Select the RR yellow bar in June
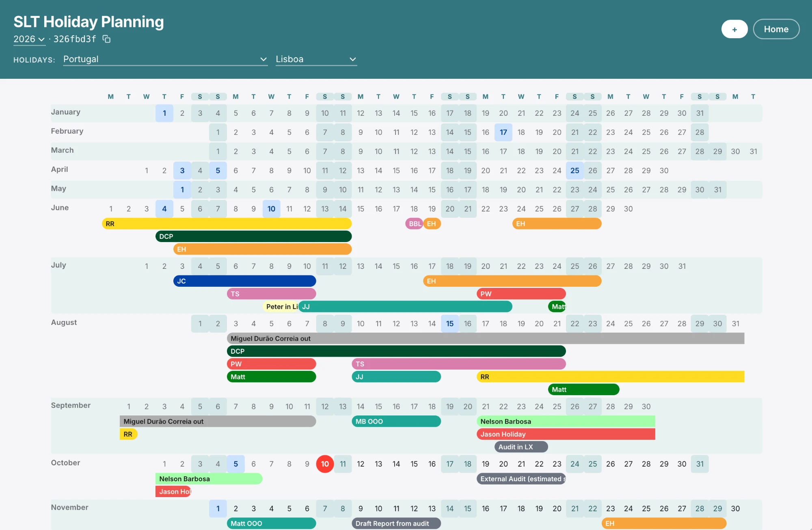This screenshot has width=812, height=530. (x=227, y=224)
